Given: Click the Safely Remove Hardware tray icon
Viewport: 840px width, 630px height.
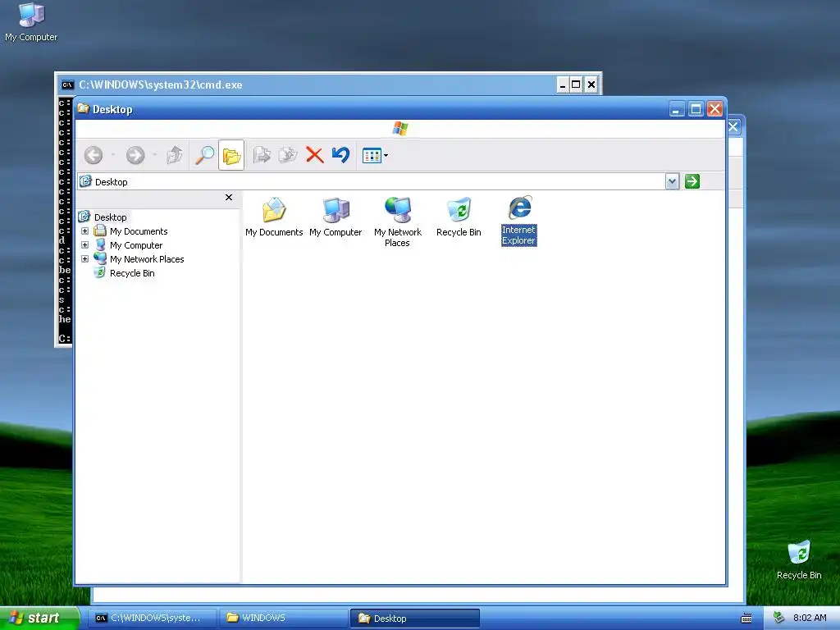Looking at the screenshot, I should point(778,618).
